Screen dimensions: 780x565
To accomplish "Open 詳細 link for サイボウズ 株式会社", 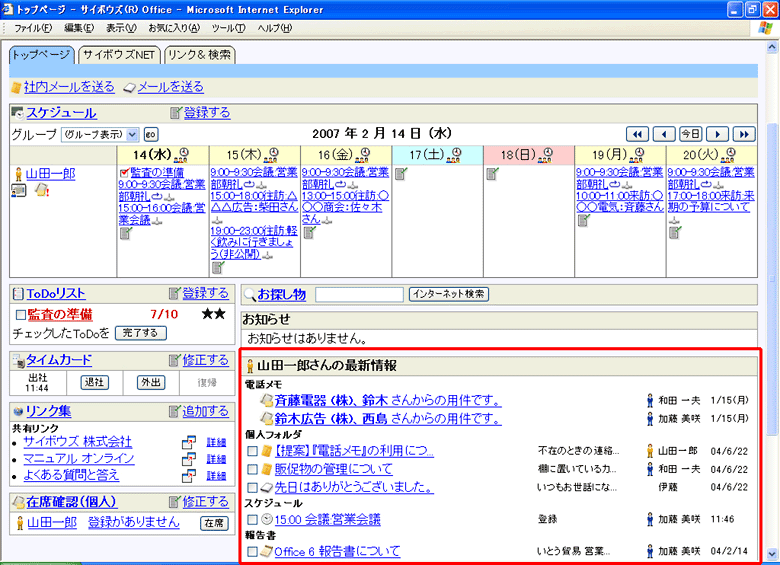I will tap(216, 442).
